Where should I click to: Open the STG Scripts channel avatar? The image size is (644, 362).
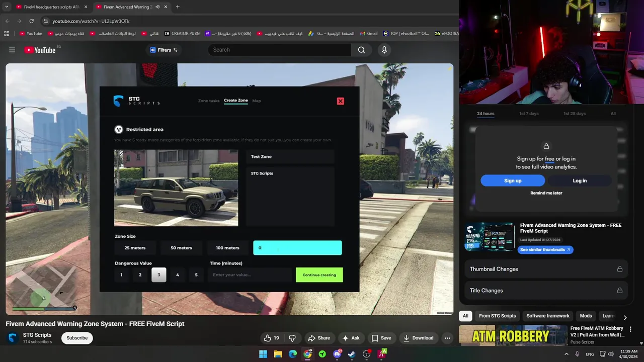pos(13,338)
